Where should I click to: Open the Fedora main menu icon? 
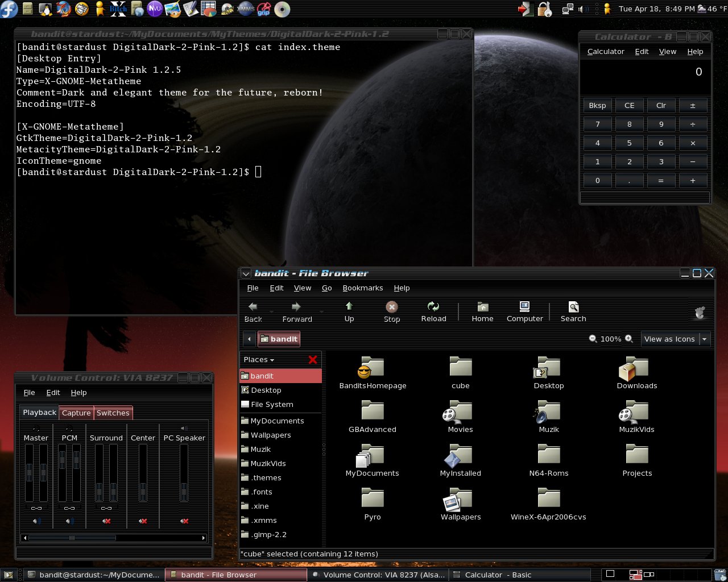pos(9,9)
